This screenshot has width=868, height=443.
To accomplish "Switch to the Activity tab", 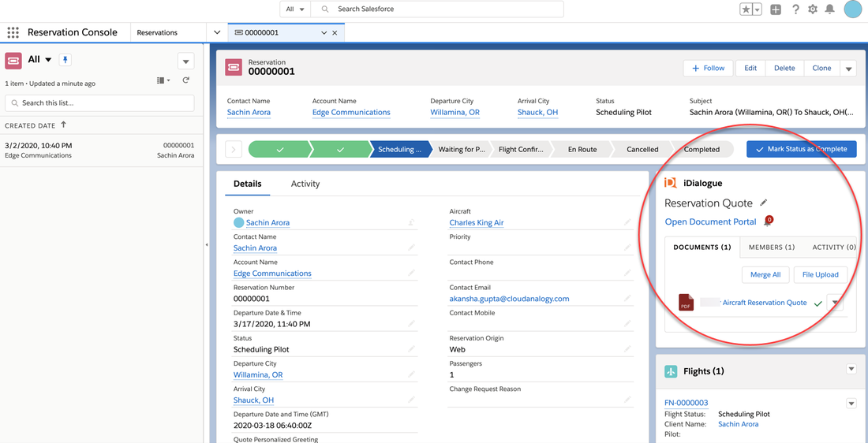I will pyautogui.click(x=305, y=184).
